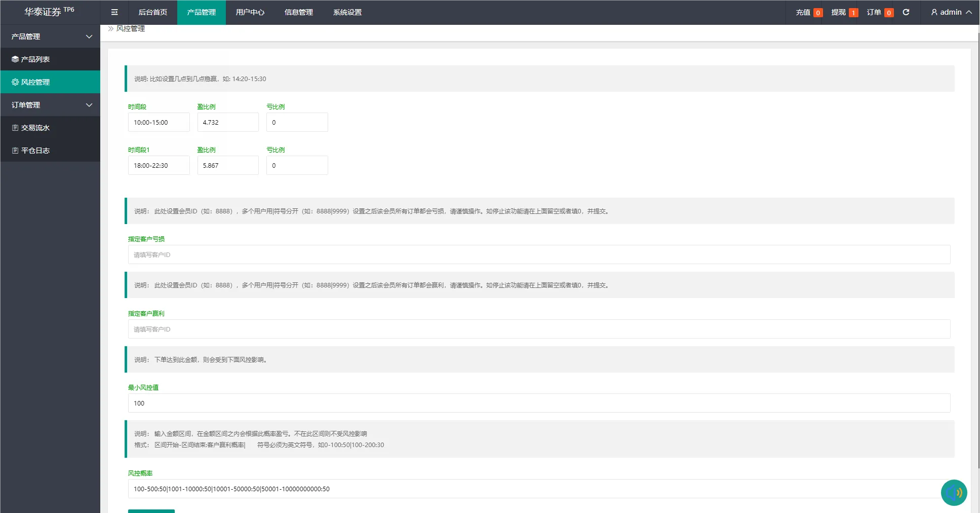The height and width of the screenshot is (513, 980).
Task: Click the green submit button at bottom
Action: tap(151, 511)
